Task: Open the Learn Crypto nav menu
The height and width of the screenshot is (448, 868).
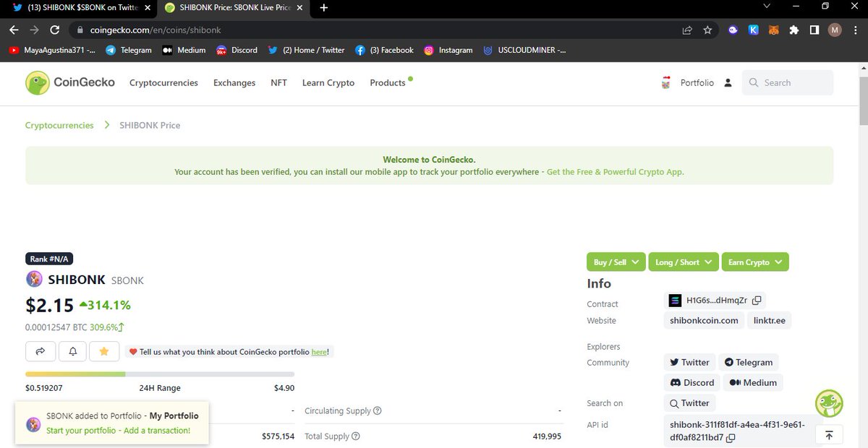Action: point(328,83)
